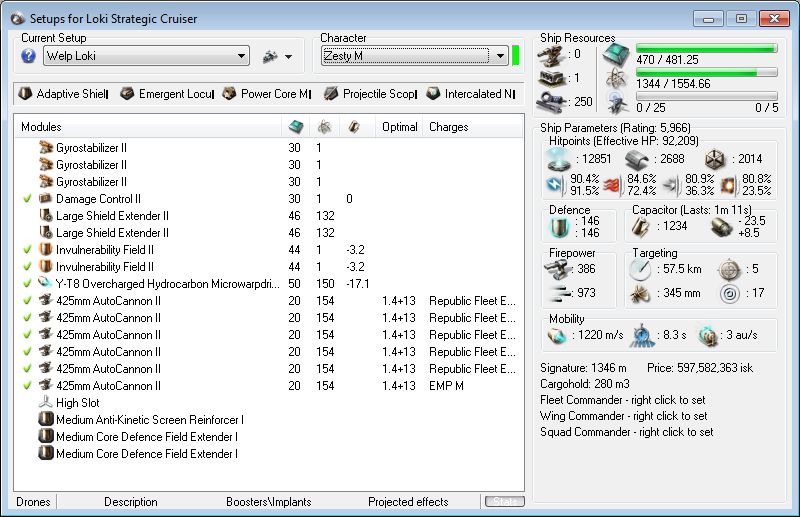
Task: Click the volley damage icon showing 973
Action: pos(559,293)
